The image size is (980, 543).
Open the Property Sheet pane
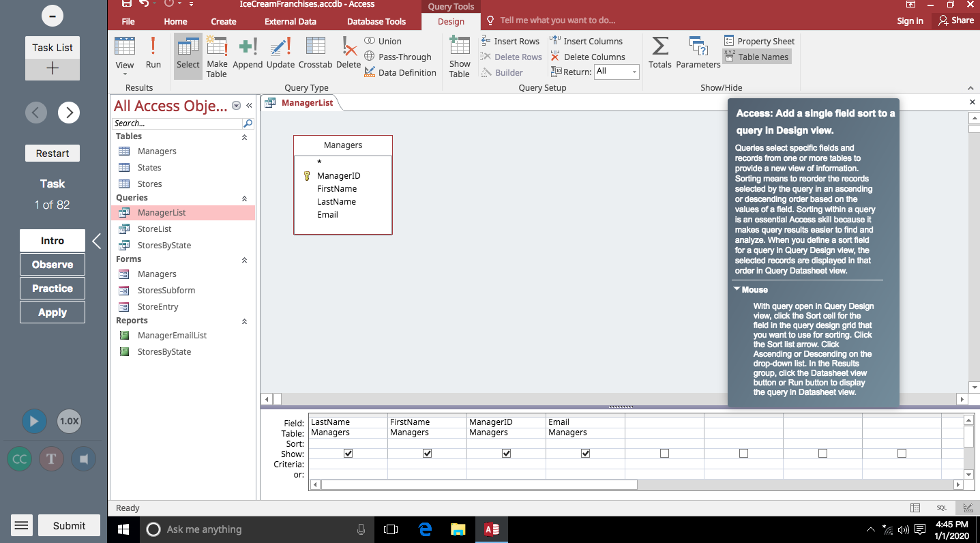click(759, 41)
